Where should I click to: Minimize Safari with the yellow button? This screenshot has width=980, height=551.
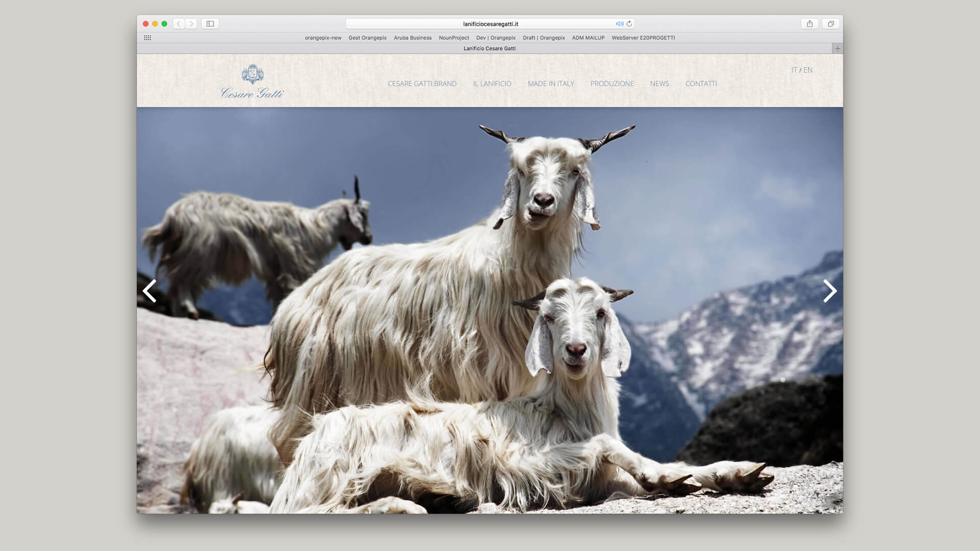coord(155,23)
